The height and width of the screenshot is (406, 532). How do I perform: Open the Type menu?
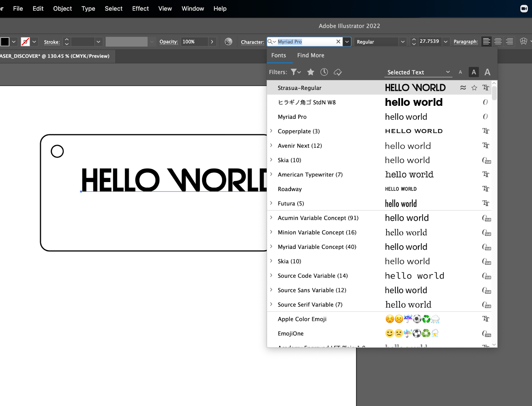88,9
